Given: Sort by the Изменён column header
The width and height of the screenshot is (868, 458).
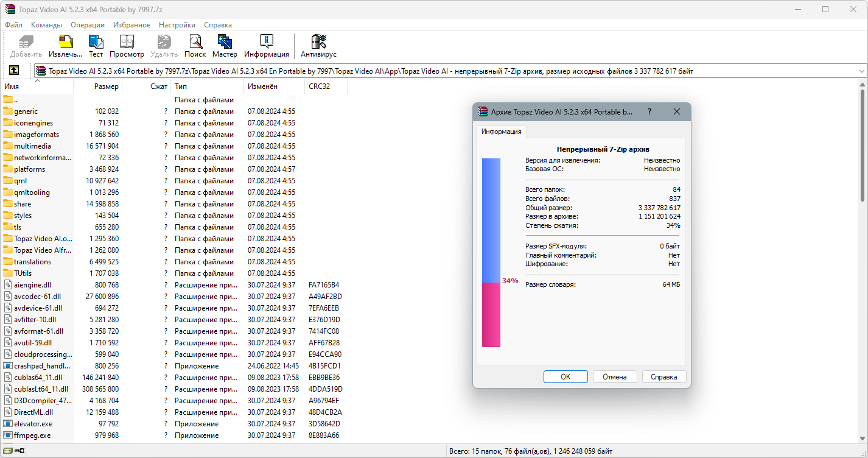Looking at the screenshot, I should (274, 86).
